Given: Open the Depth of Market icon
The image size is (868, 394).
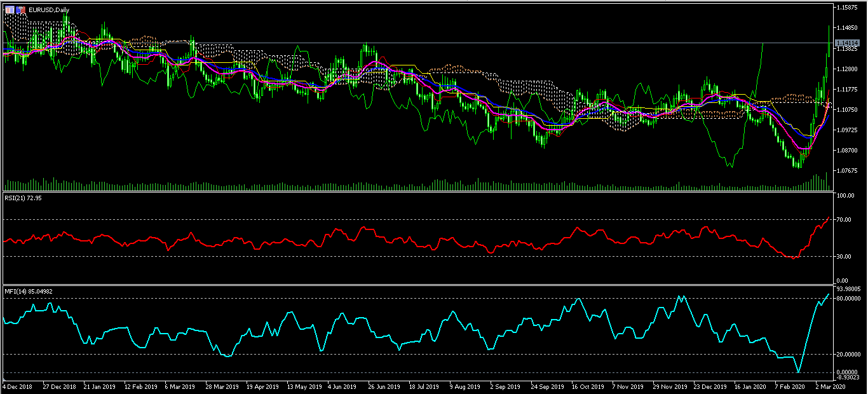Looking at the screenshot, I should (x=21, y=10).
